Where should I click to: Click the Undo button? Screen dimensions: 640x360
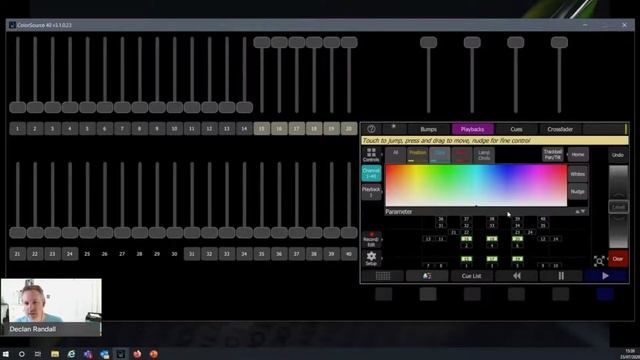coord(618,155)
